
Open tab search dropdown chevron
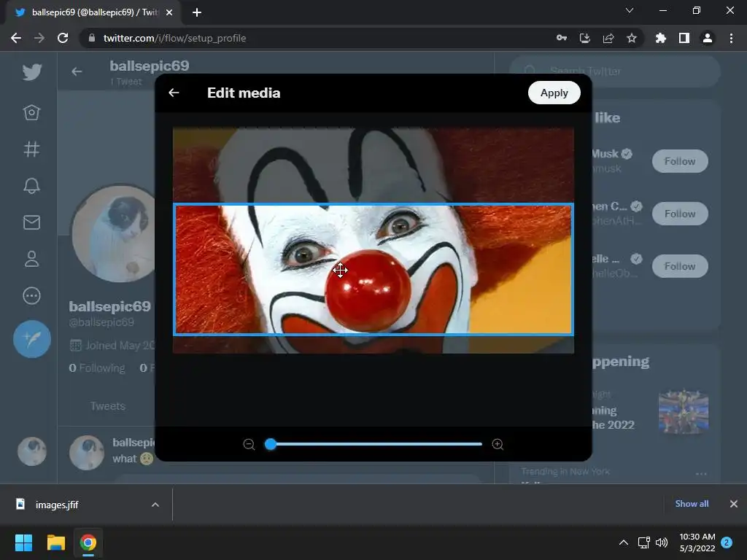[630, 10]
